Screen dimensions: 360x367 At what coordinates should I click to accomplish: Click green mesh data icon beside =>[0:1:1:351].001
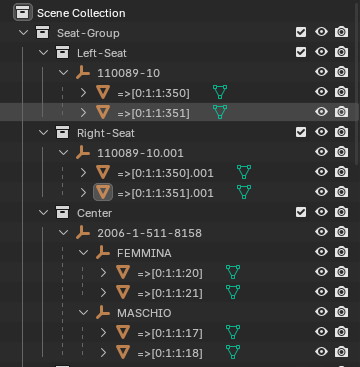click(x=244, y=192)
